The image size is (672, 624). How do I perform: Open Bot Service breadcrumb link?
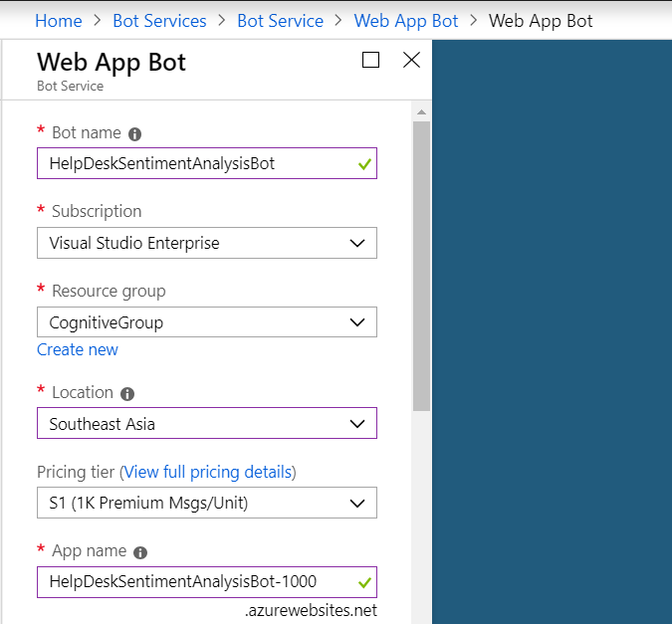(280, 20)
